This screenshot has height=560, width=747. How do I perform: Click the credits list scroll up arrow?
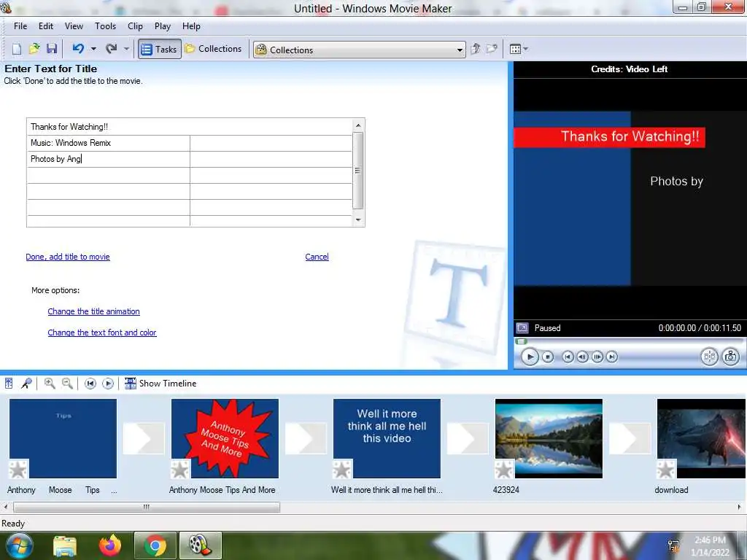[x=358, y=125]
